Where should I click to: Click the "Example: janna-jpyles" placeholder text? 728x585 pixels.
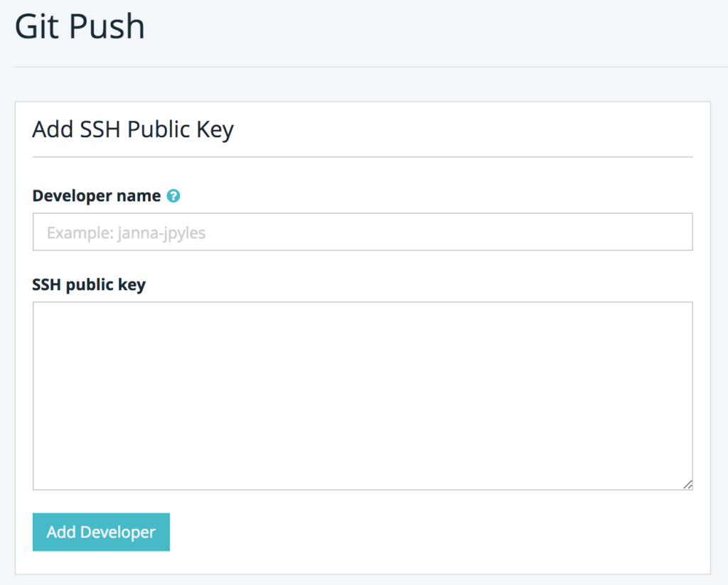(x=126, y=232)
